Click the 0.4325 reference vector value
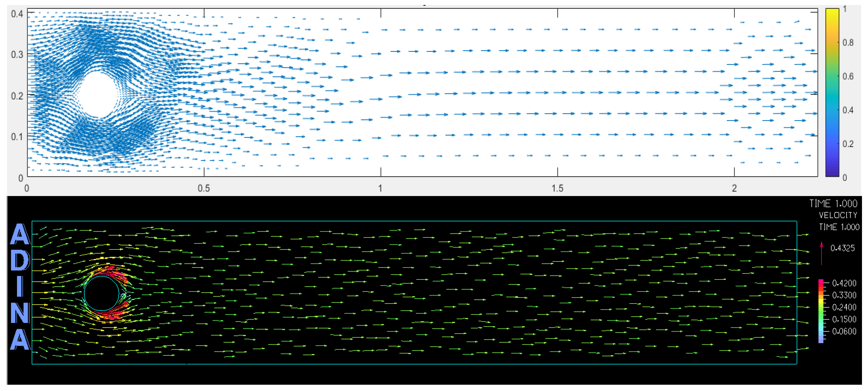This screenshot has height=391, width=868. (x=842, y=248)
